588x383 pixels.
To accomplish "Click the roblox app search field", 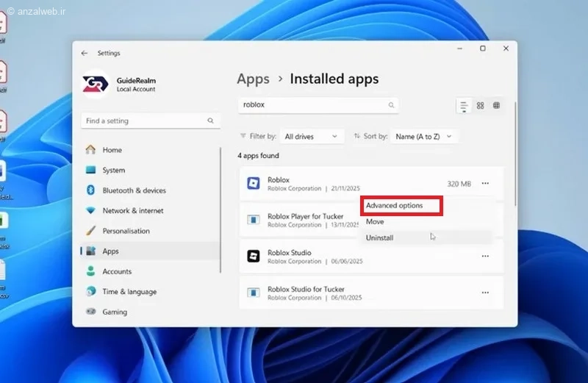I will pos(318,105).
